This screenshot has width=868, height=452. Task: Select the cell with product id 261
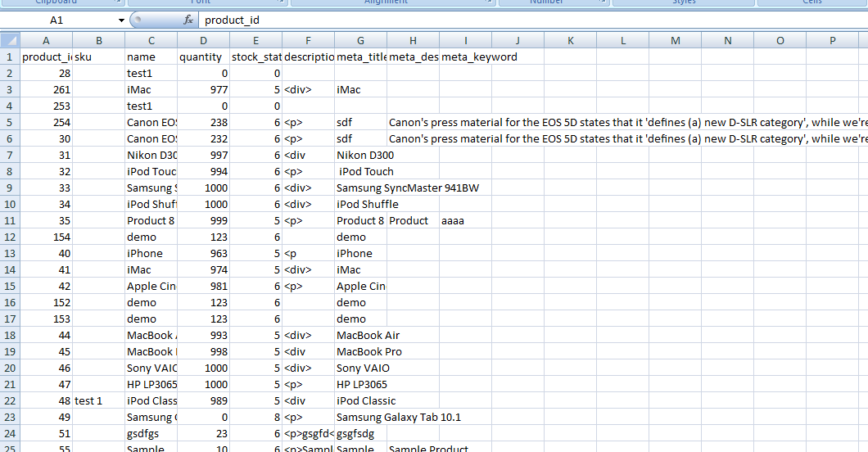click(46, 89)
